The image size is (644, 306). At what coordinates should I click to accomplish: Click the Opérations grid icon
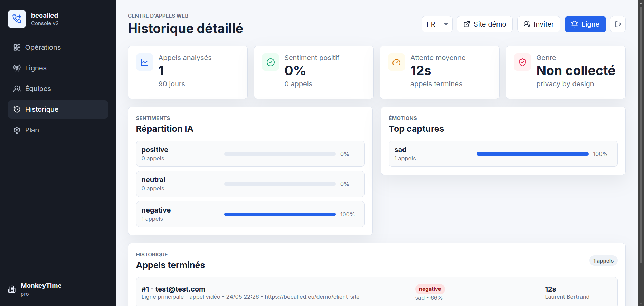(17, 47)
